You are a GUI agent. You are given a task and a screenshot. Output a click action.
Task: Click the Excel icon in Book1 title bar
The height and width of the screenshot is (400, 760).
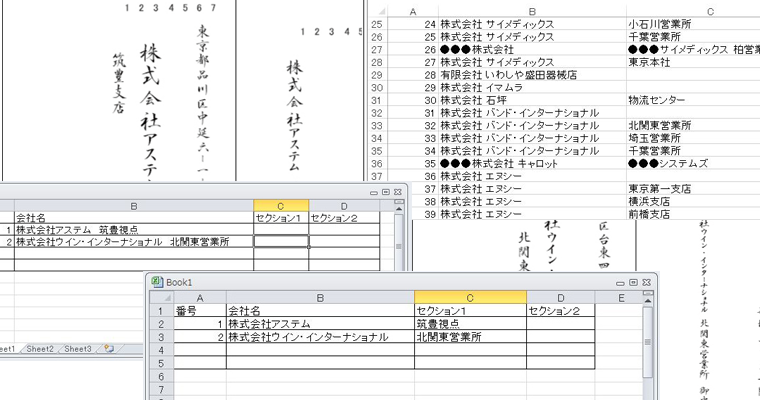(x=157, y=282)
